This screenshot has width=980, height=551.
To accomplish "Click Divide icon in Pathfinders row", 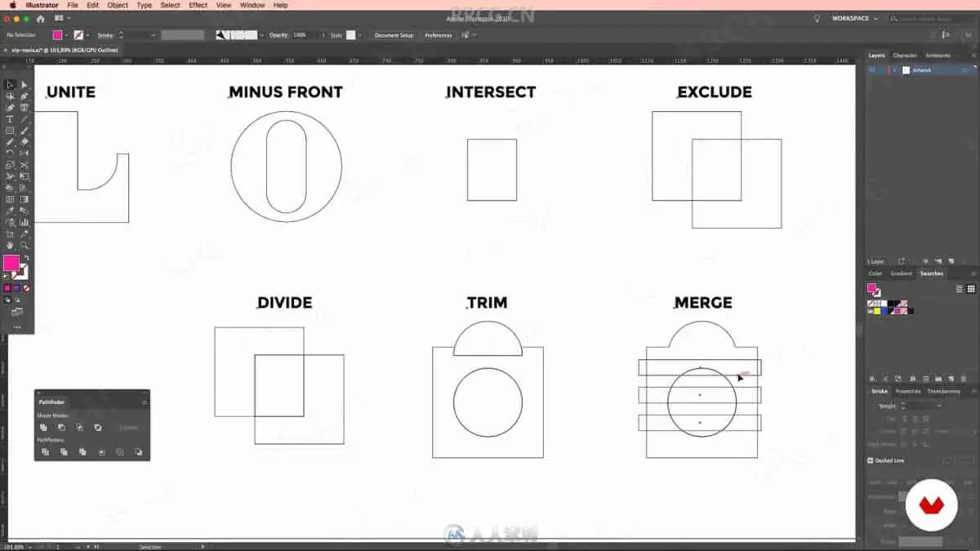I will pos(45,451).
